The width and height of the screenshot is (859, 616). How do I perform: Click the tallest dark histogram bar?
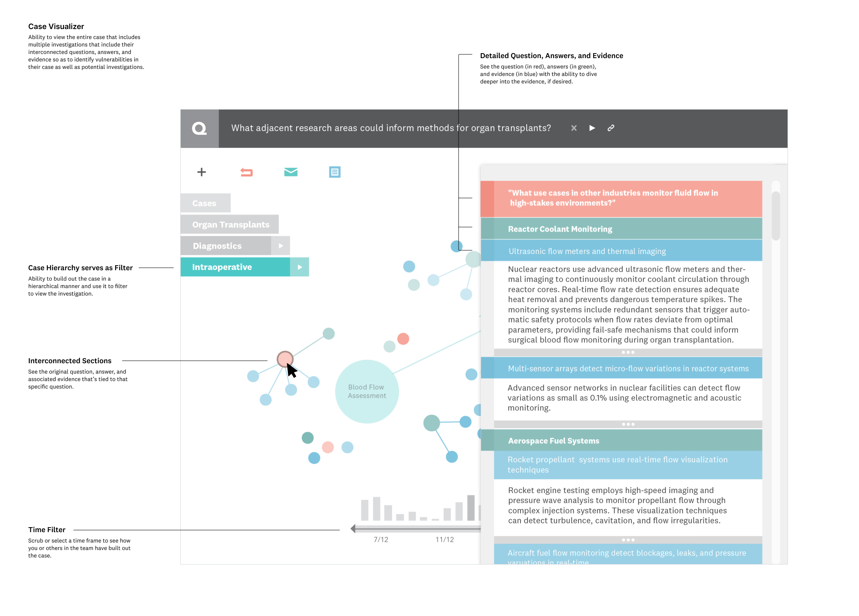point(471,508)
